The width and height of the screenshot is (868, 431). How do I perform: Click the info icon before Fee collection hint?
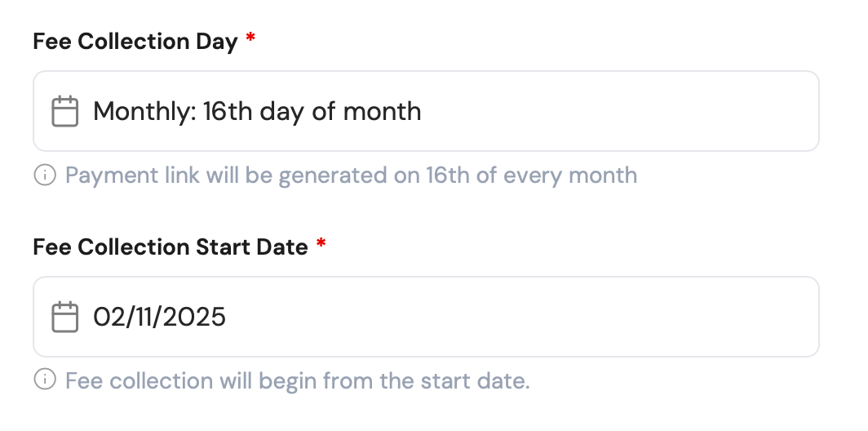(44, 380)
